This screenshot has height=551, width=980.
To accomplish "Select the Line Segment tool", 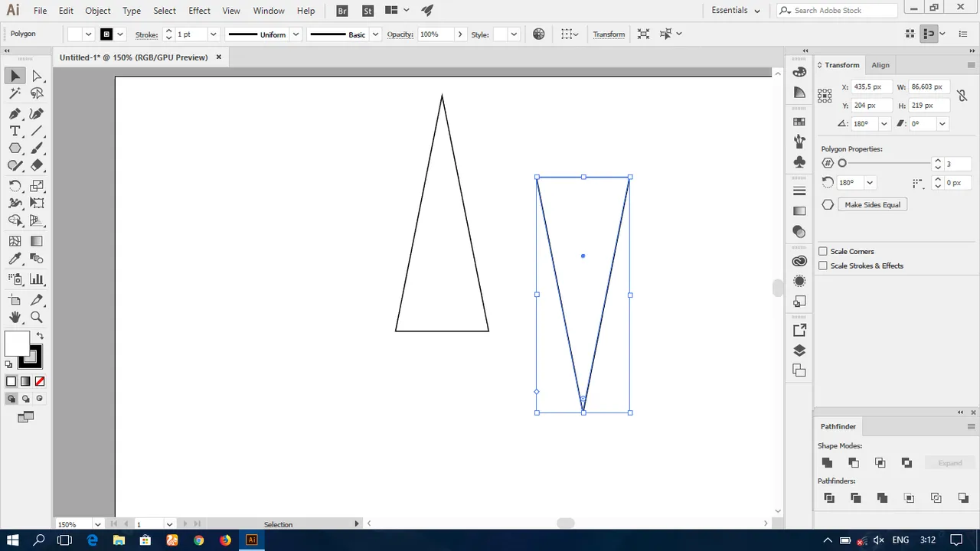I will click(37, 131).
